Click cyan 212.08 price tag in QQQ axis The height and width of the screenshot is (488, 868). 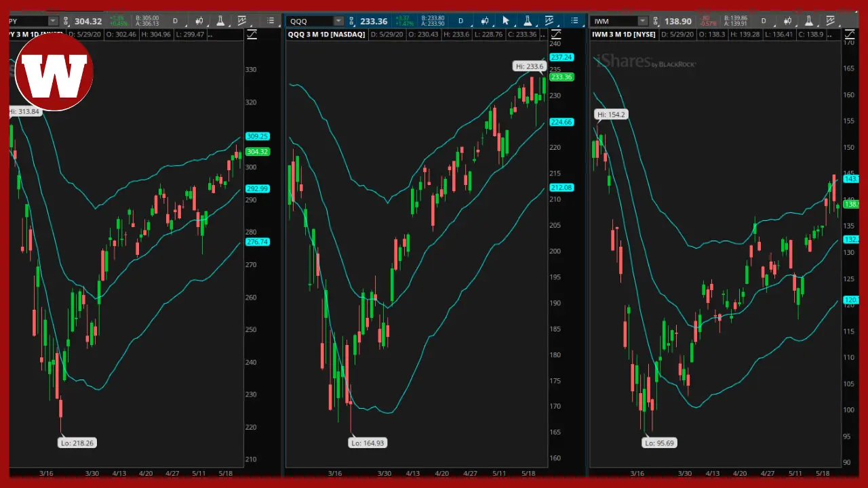[x=561, y=188]
